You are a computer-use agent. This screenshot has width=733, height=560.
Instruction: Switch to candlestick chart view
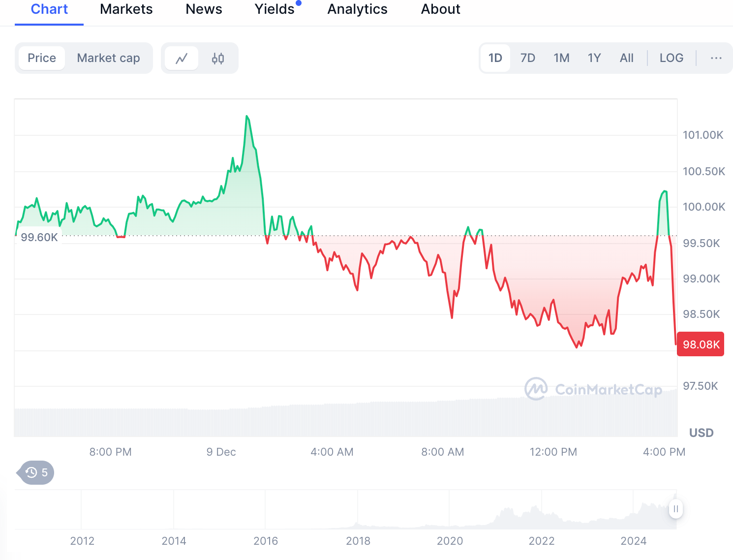pos(217,58)
